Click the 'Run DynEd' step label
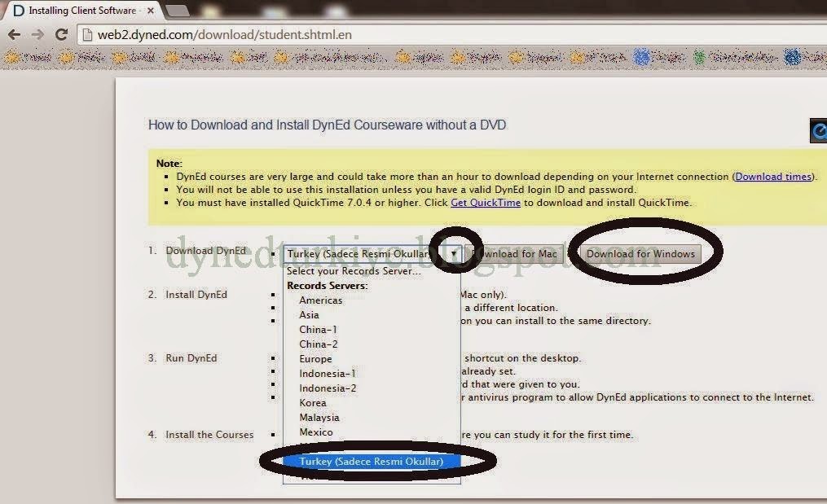Screen dimensions: 827x504 (x=191, y=358)
